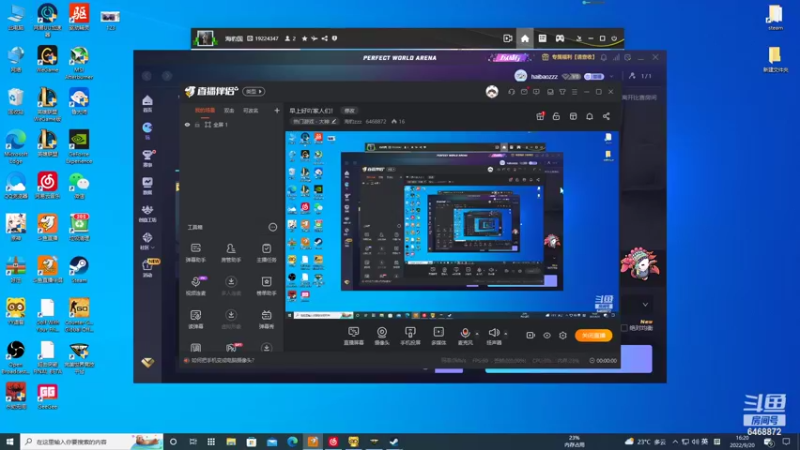This screenshot has width=800, height=450.
Task: Click the home icon in left sidebar
Action: 147,103
